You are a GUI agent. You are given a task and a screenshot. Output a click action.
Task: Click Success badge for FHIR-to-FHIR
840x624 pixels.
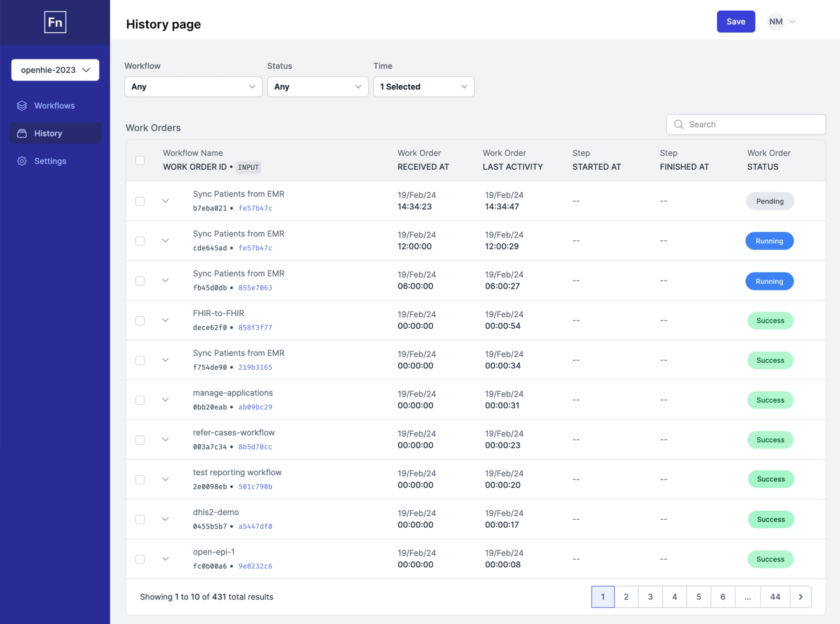pos(770,321)
